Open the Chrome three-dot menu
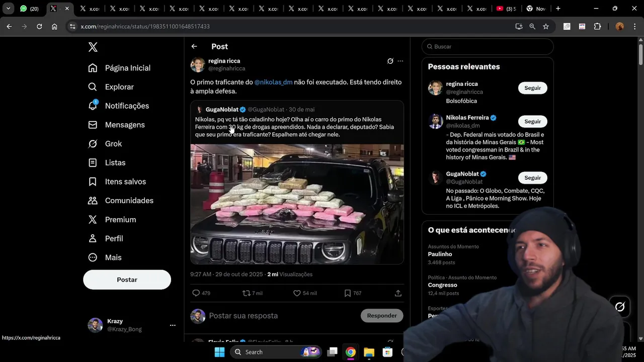Screen dimensions: 644x362 click(634, 27)
